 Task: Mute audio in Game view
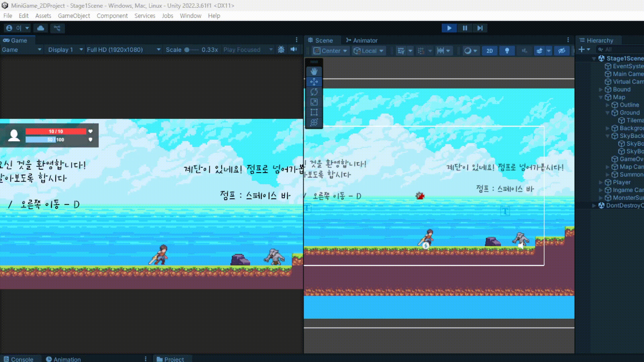pos(294,50)
